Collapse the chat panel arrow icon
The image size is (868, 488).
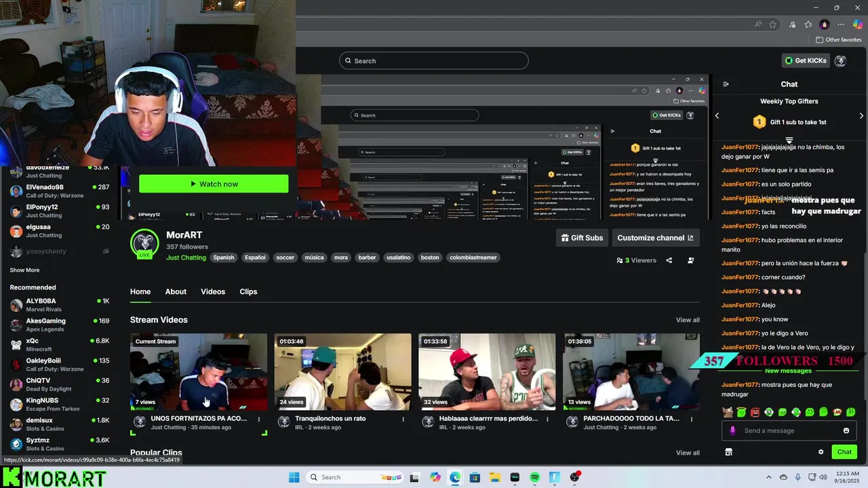726,84
